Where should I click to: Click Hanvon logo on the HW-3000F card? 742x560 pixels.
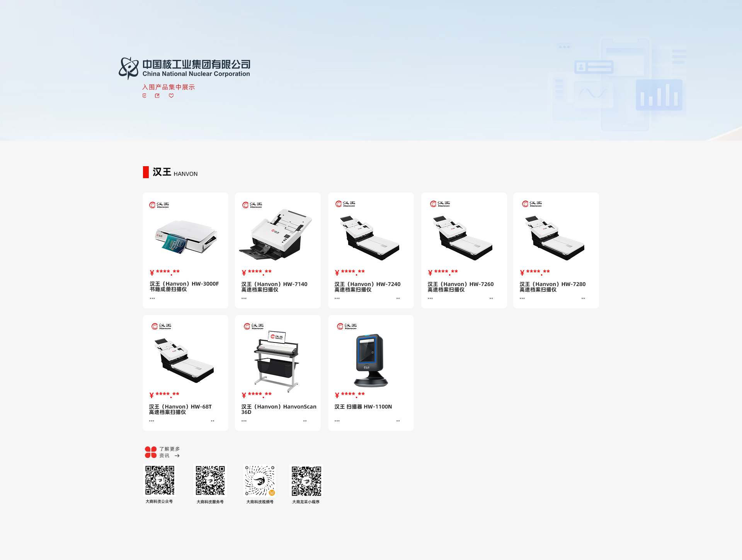pos(159,205)
